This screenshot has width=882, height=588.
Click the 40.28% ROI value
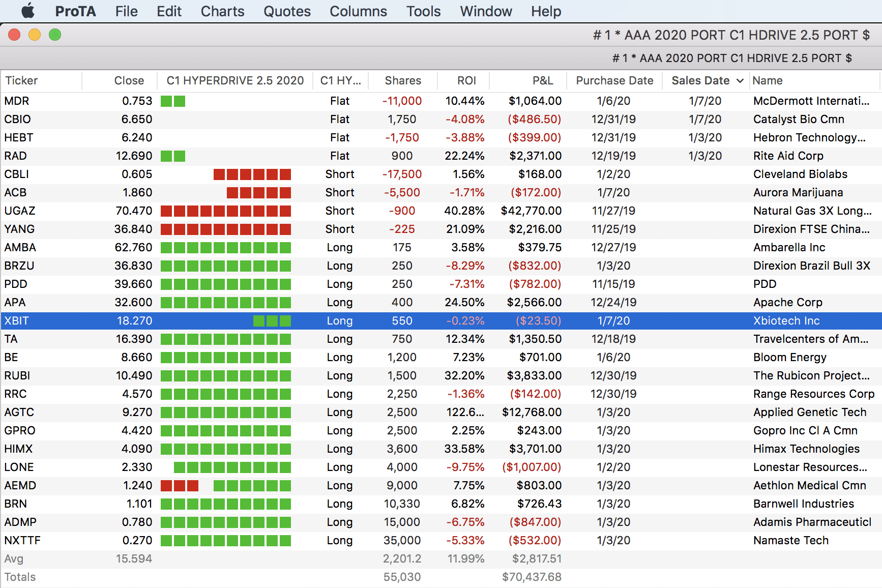464,211
